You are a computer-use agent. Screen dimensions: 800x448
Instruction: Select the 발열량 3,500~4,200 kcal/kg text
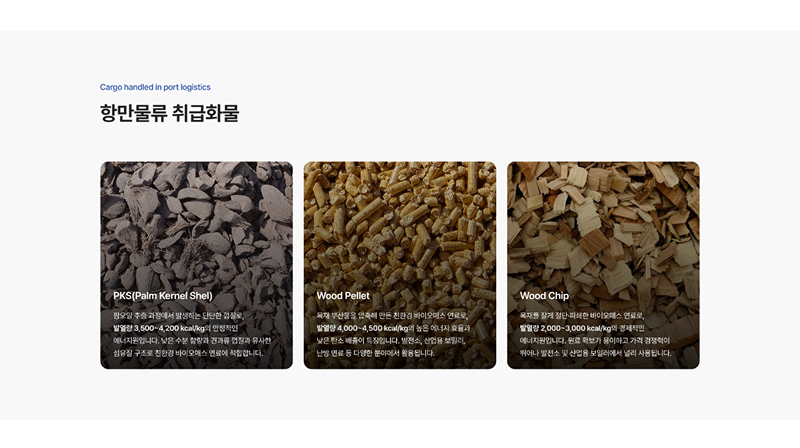(159, 328)
